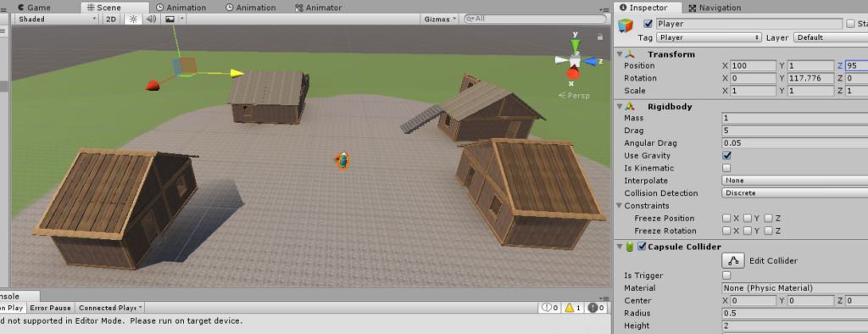Click the Player GameObject cube icon
The image size is (868, 334).
[626, 26]
